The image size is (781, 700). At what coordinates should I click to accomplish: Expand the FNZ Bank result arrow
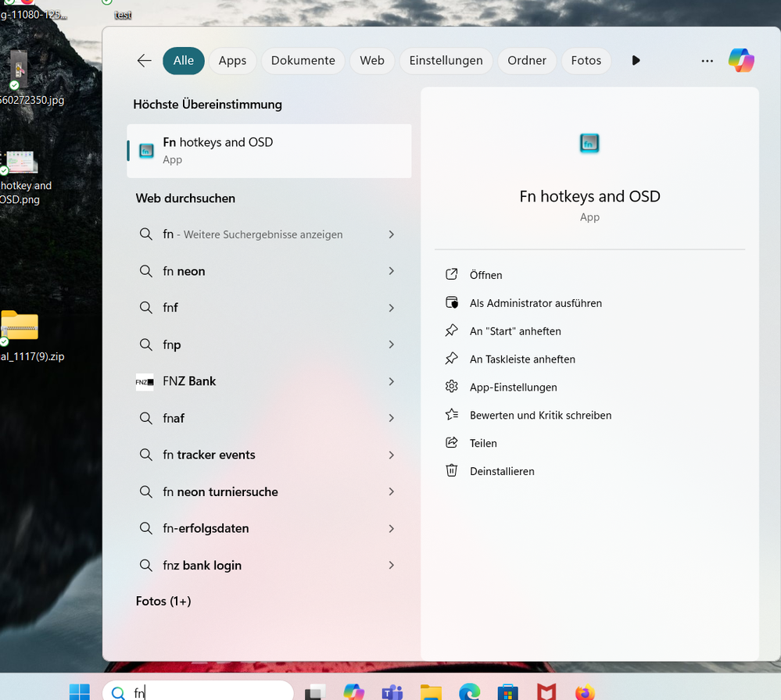point(391,381)
